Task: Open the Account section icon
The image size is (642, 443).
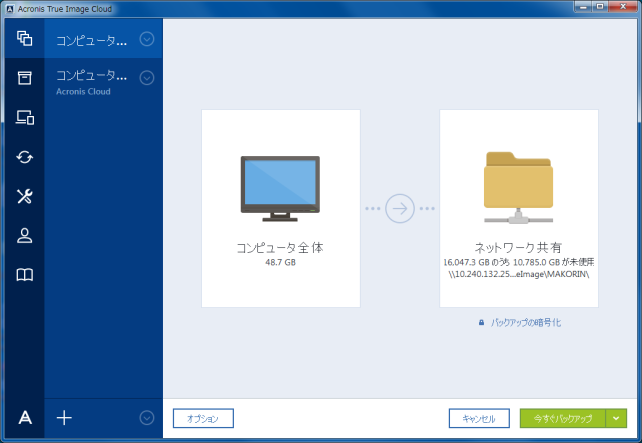Action: (25, 235)
